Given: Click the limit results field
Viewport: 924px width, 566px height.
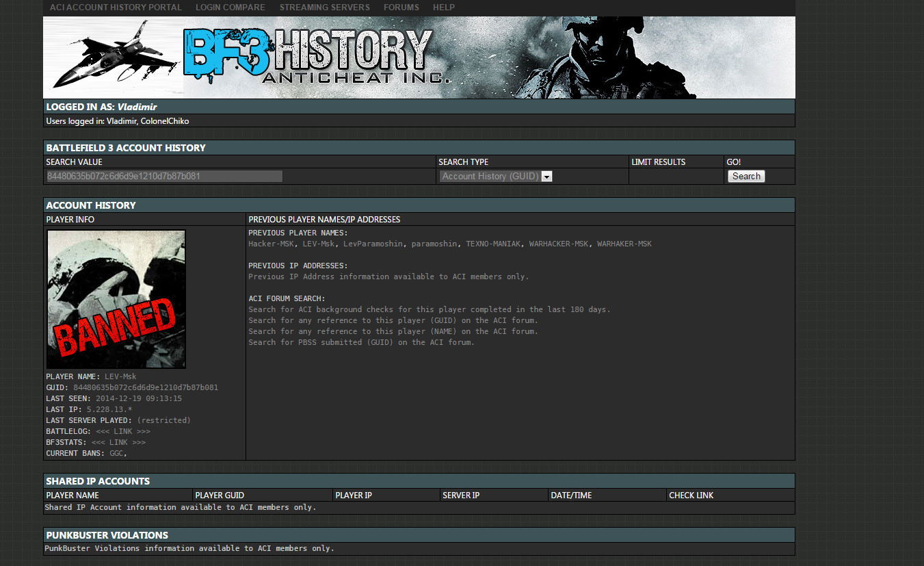Looking at the screenshot, I should (676, 177).
